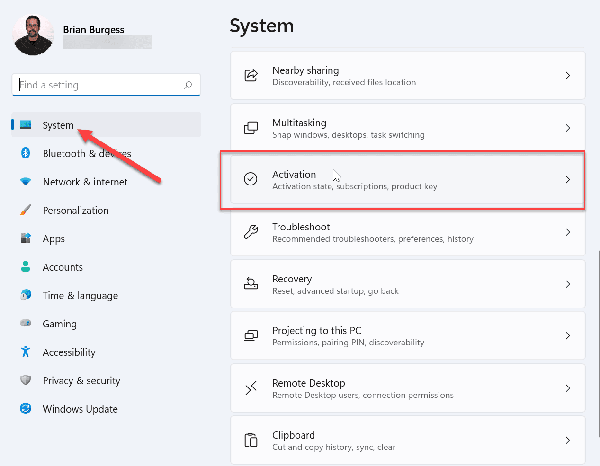Expand Recovery using the right arrow
Image resolution: width=600 pixels, height=466 pixels.
tap(567, 284)
